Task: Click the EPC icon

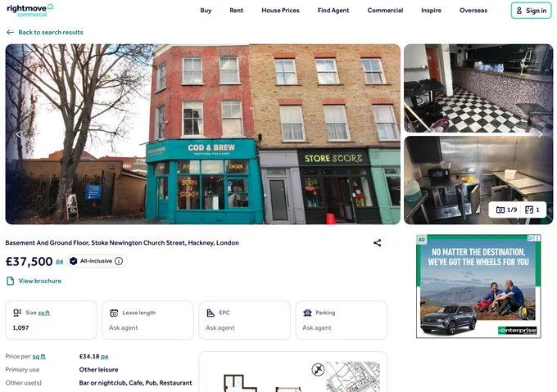Action: coord(211,313)
